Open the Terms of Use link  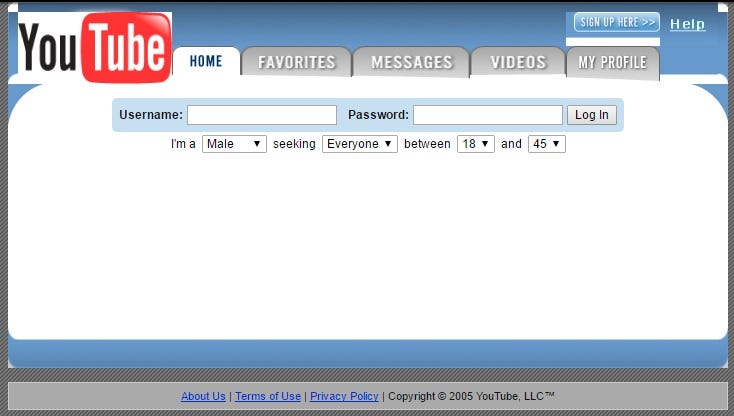(x=268, y=396)
